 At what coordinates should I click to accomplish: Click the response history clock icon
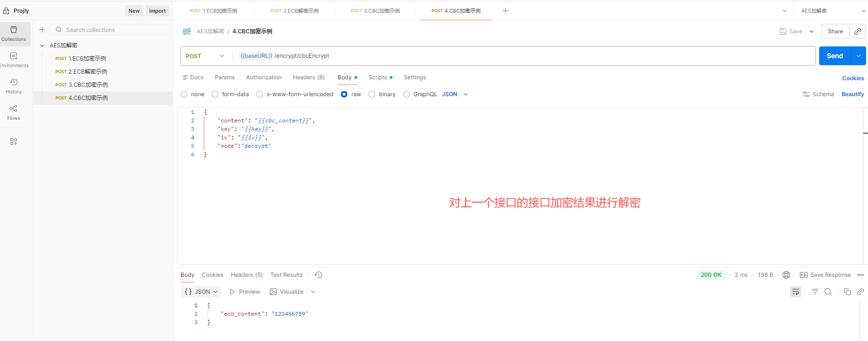pos(319,275)
